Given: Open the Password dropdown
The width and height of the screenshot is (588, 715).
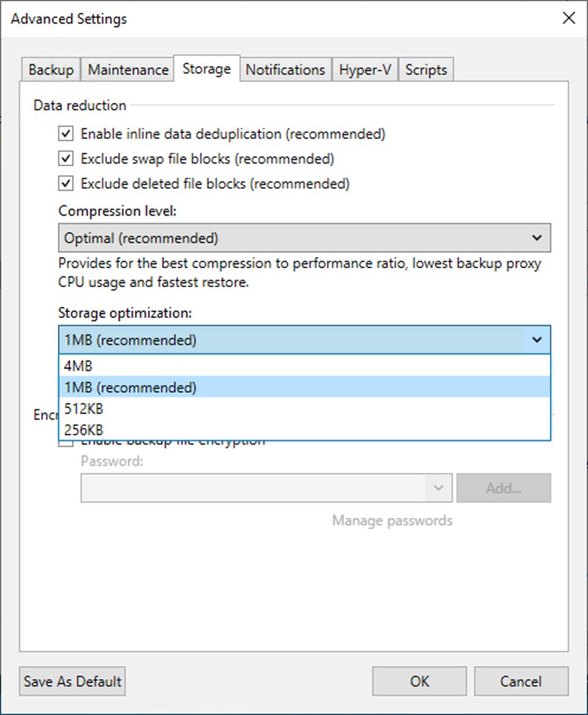Looking at the screenshot, I should 439,487.
